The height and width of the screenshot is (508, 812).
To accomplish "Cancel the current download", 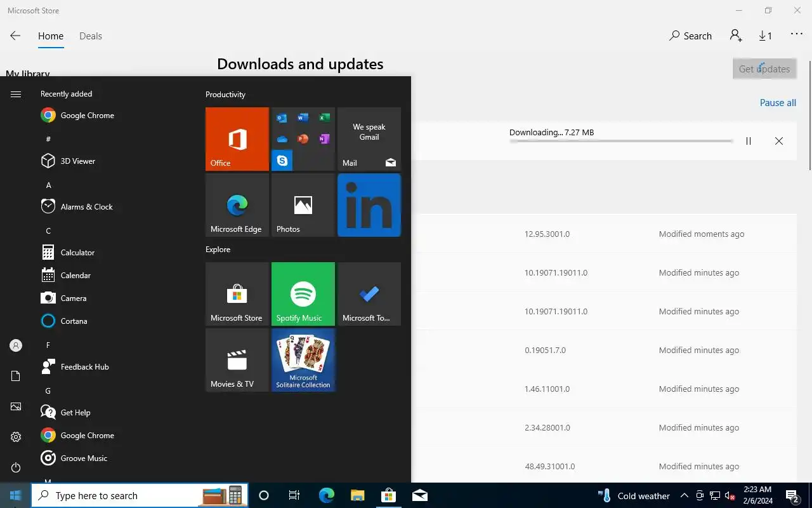I will point(779,141).
